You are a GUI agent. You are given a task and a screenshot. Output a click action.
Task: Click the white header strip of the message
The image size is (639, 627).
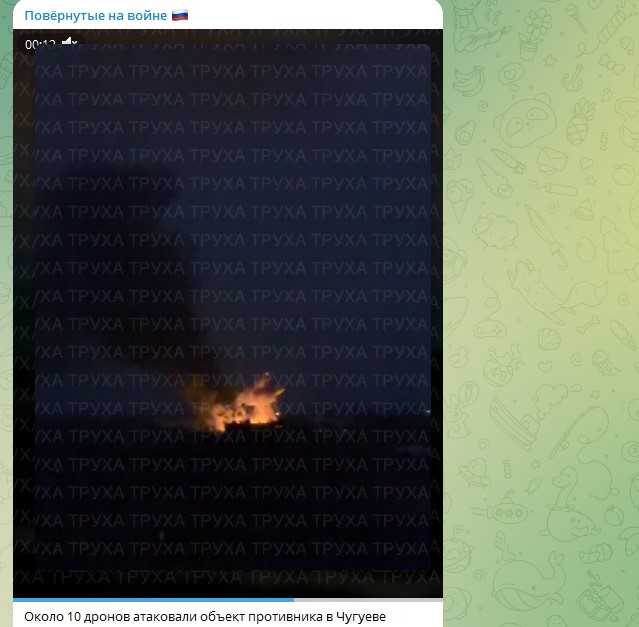[x=228, y=15]
